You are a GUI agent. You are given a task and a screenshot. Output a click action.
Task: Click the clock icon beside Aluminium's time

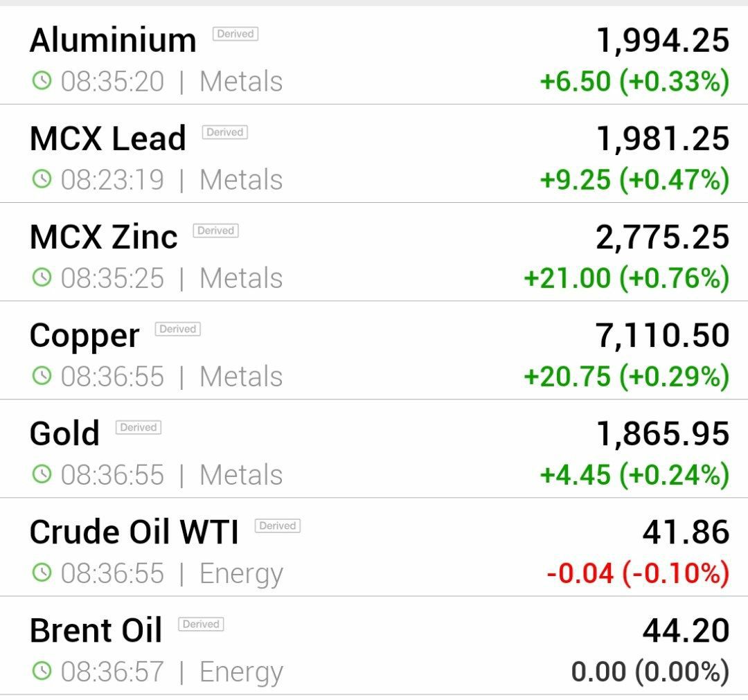click(42, 80)
